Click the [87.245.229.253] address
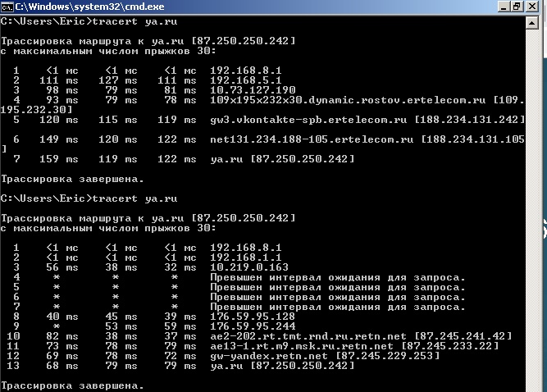Screen dimensions: 547x392 [x=388, y=356]
